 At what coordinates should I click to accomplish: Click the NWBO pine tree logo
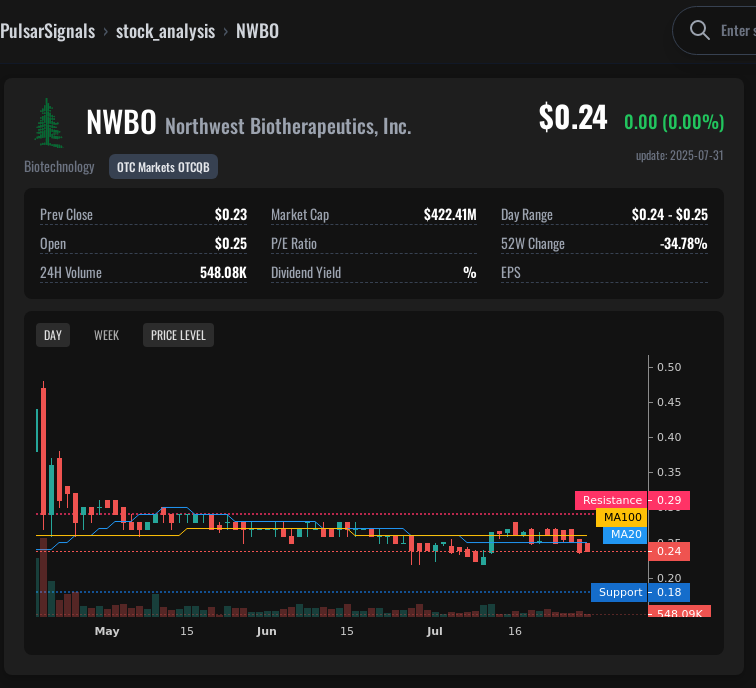pyautogui.click(x=48, y=123)
